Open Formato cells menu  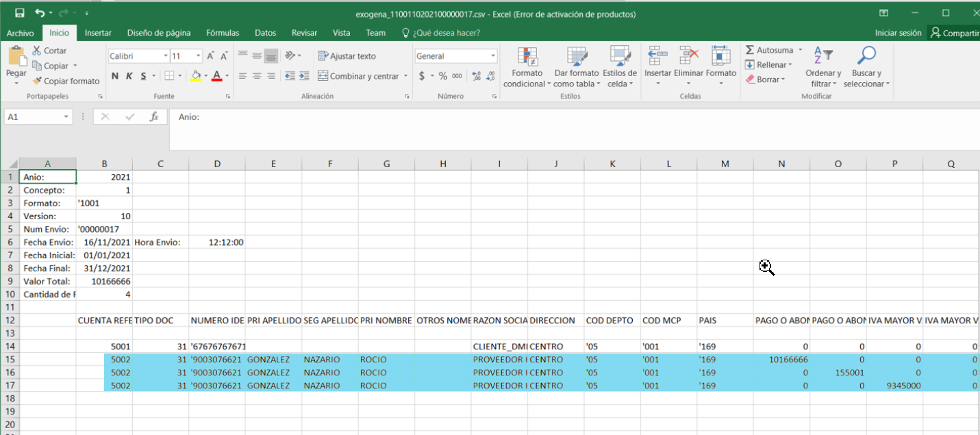coord(720,66)
